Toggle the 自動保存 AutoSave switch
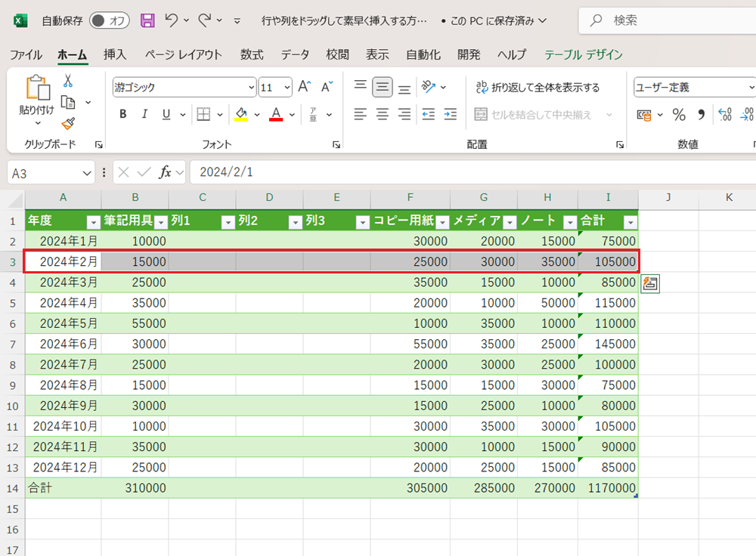The height and width of the screenshot is (556, 756). tap(110, 20)
